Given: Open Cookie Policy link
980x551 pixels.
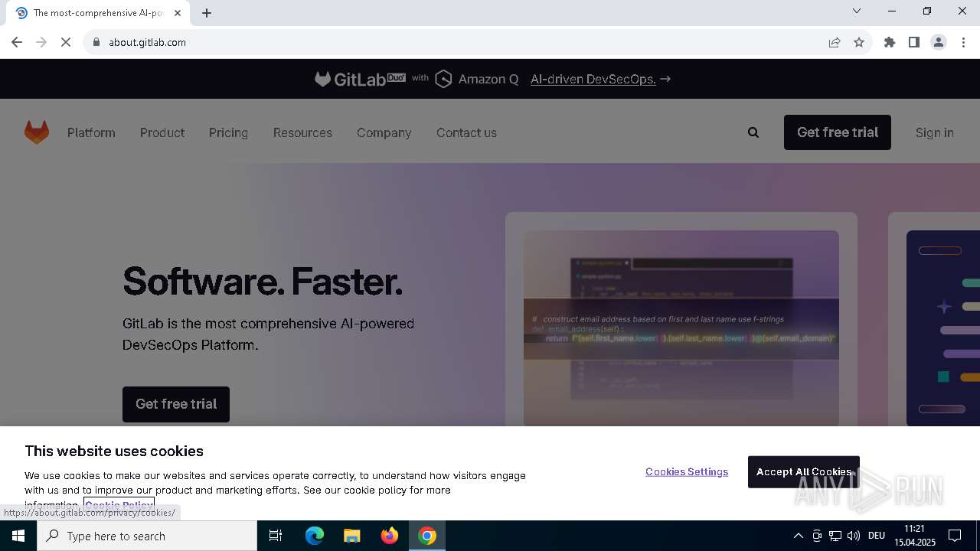Looking at the screenshot, I should click(x=119, y=505).
